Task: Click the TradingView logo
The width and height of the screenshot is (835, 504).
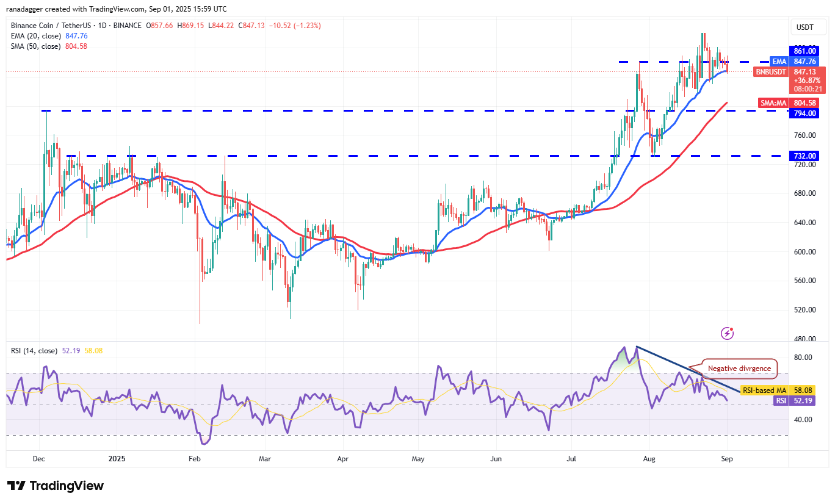Action: point(55,486)
